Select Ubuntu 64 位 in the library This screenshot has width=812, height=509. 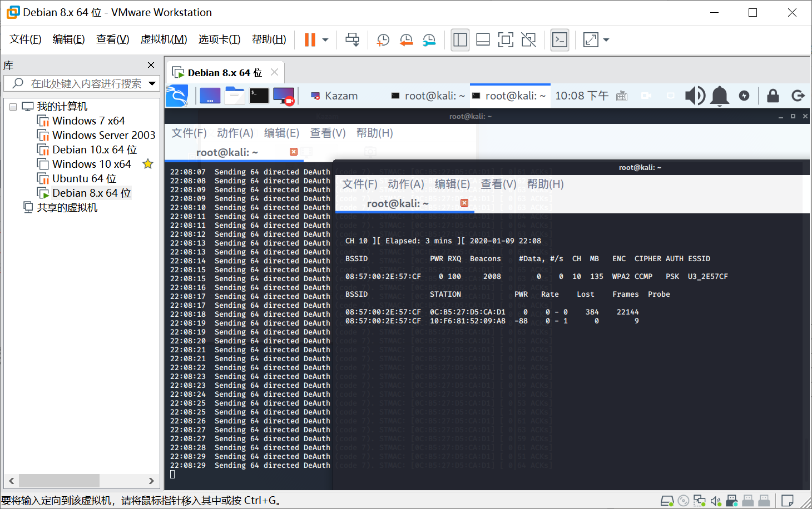tap(85, 178)
